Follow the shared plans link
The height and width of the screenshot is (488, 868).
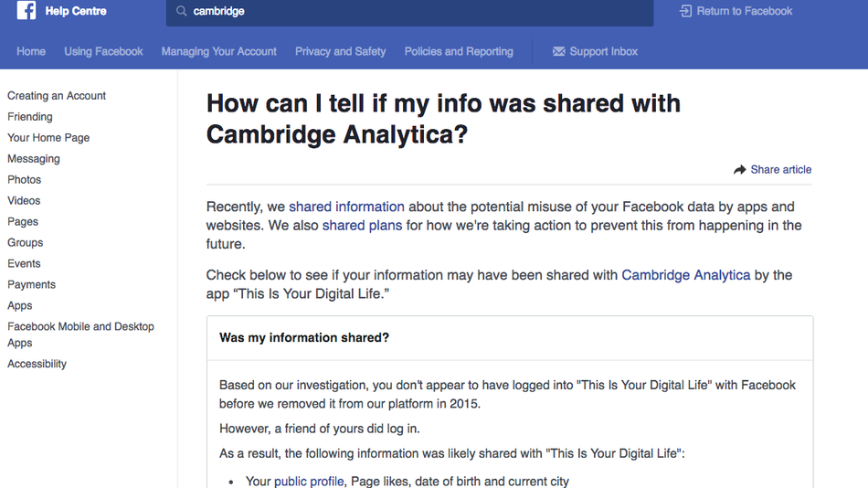pos(362,226)
